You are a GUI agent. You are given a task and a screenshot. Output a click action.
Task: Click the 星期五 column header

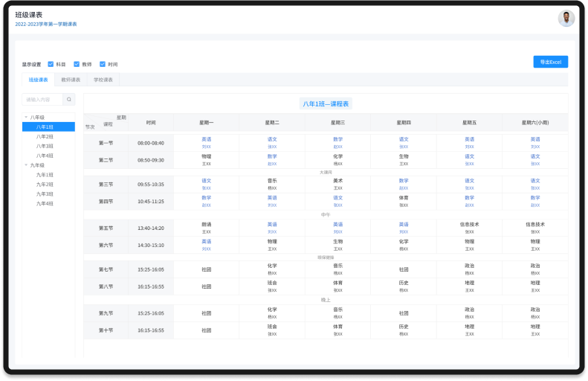pyautogui.click(x=469, y=122)
